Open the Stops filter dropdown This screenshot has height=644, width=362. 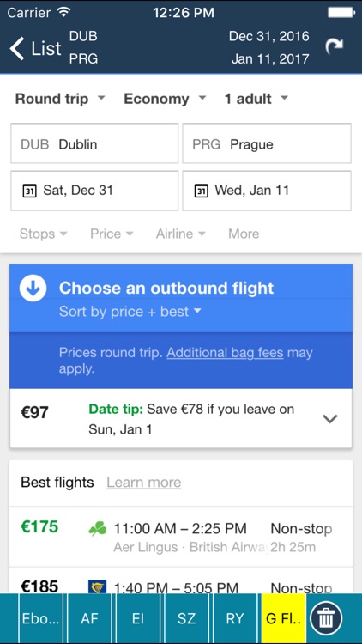tap(43, 234)
